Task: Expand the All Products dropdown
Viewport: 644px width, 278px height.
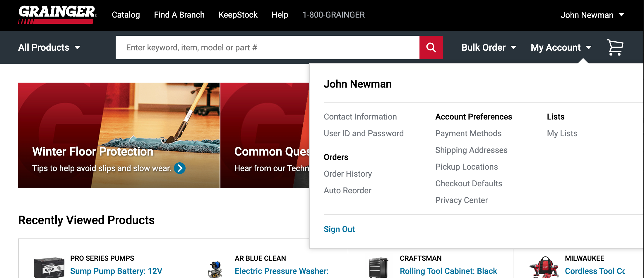Action: [49, 47]
